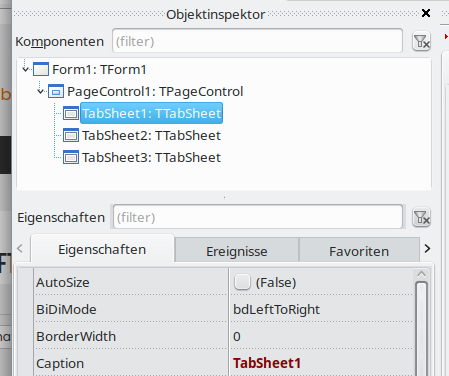This screenshot has height=376, width=449.
Task: Select TabSheet3: TTabSheet in component tree
Action: pyautogui.click(x=151, y=157)
